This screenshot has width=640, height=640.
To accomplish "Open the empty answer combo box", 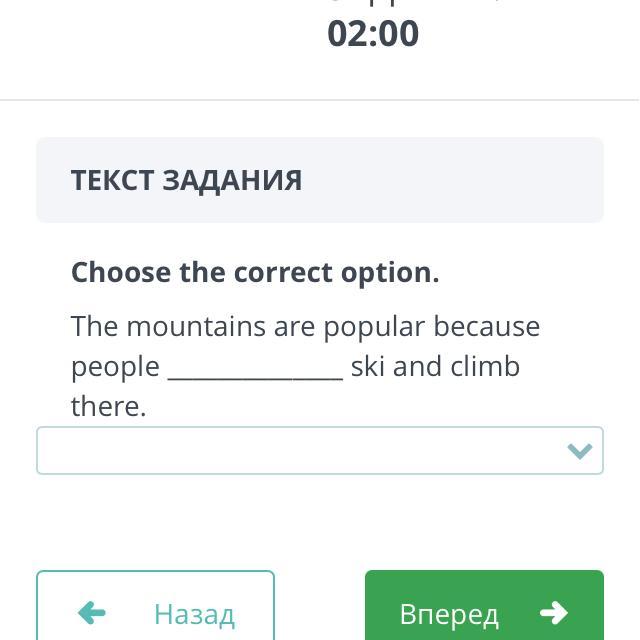I will pos(300,451).
